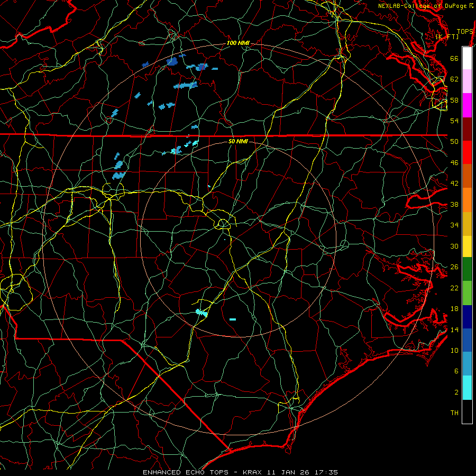The image size is (476, 476).
Task: Click the black TH swatch at legend bottom
Action: tap(467, 411)
